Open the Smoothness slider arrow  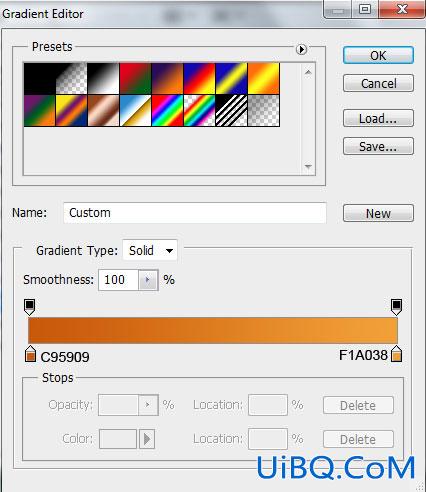tap(148, 280)
